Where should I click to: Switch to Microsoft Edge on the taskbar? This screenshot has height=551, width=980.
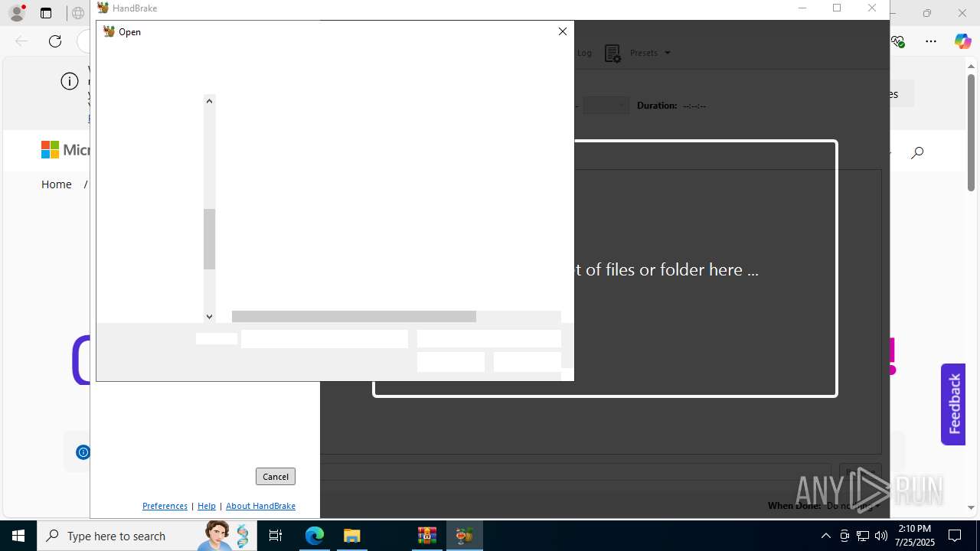pos(315,536)
